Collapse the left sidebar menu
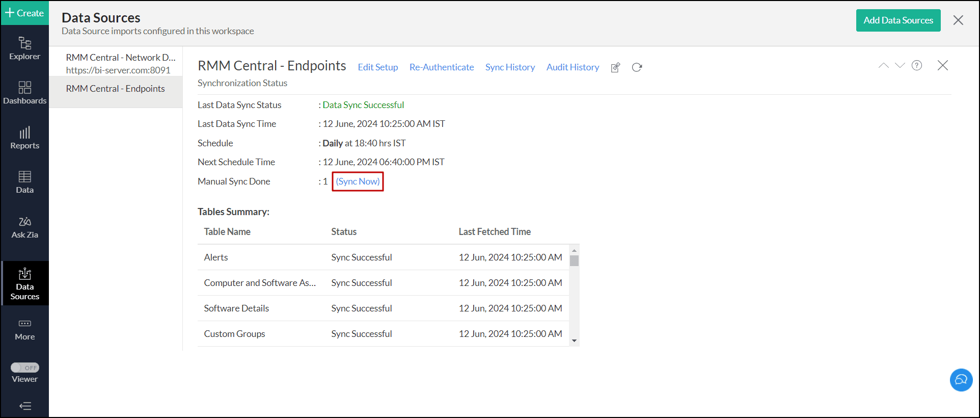Viewport: 980px width, 418px height. click(x=24, y=406)
